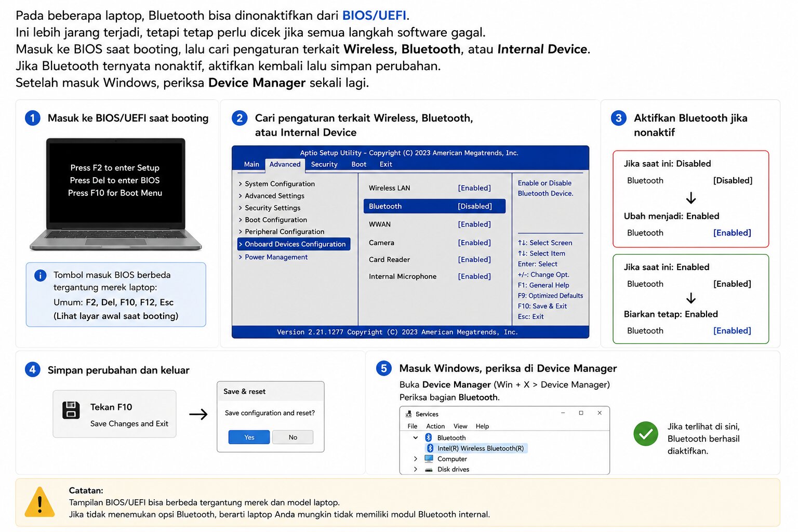The image size is (798, 532).
Task: Expand System Configuration in BIOS menu
Action: click(276, 184)
